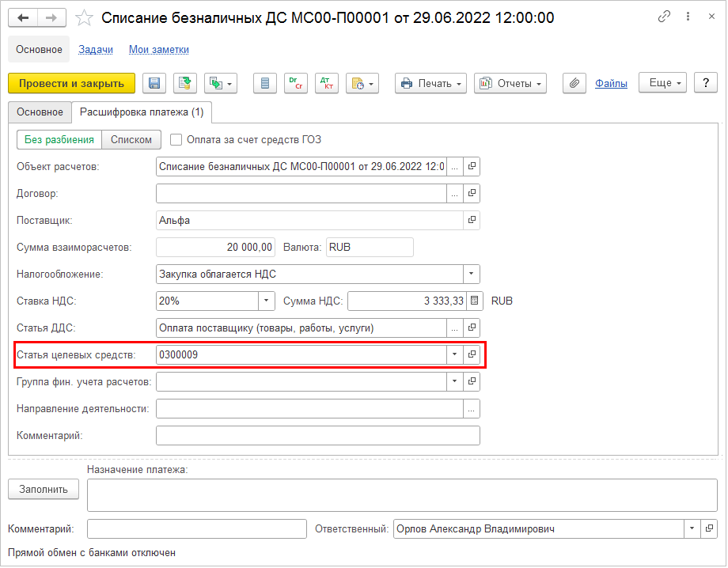Open the Налогообложение dropdown list
Screen dimensions: 728x568
[x=472, y=274]
